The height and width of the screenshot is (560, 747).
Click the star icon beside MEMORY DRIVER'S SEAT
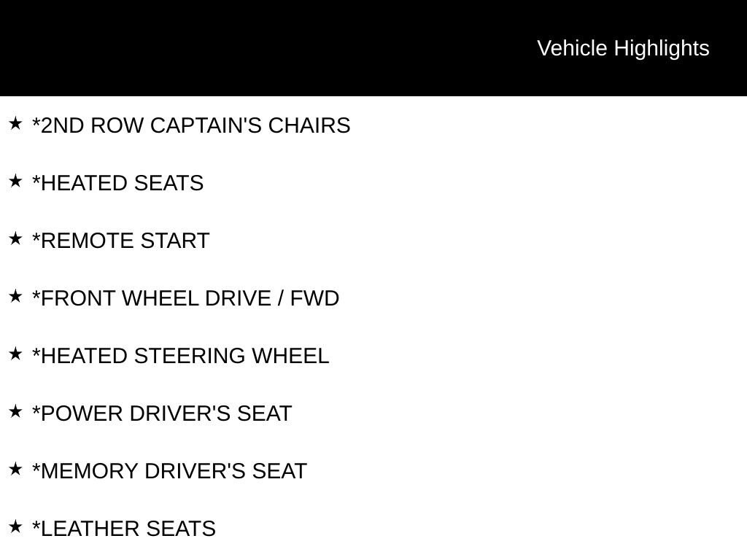click(15, 470)
